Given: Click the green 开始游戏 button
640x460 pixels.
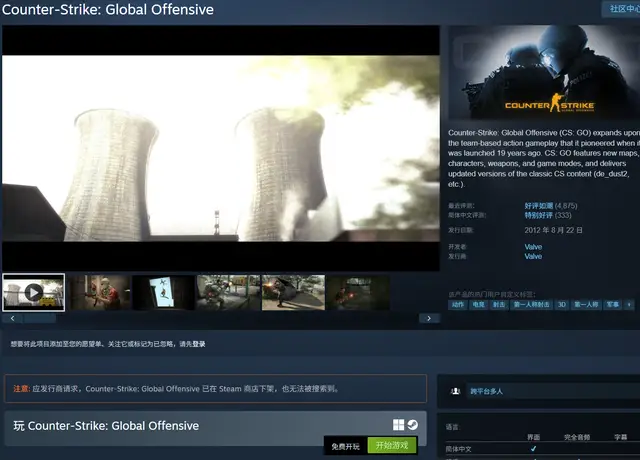Looking at the screenshot, I should 392,445.
